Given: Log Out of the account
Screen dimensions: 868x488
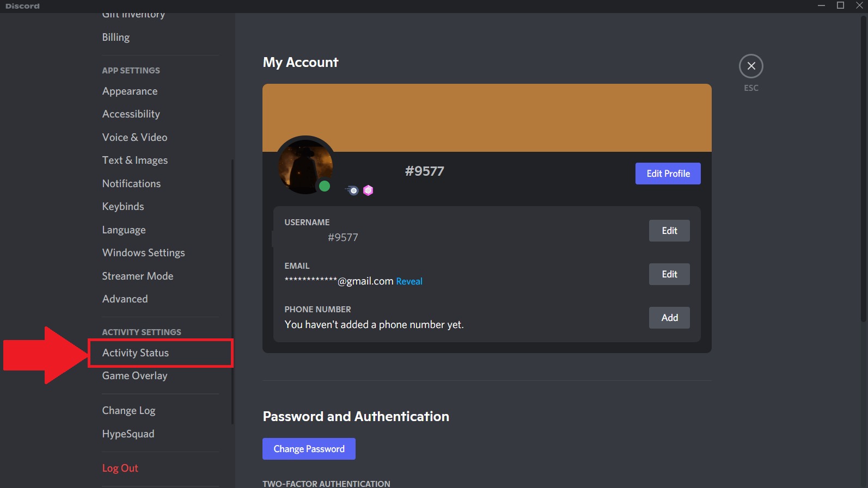Looking at the screenshot, I should [x=120, y=468].
